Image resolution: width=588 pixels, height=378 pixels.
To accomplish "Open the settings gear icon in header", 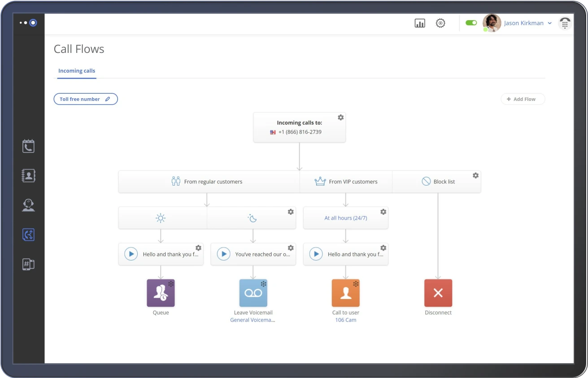I will click(440, 23).
